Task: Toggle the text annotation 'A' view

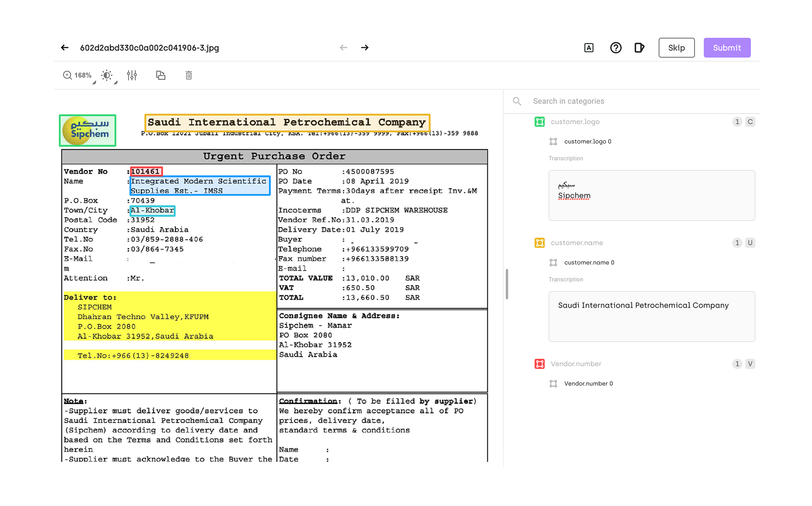Action: [589, 47]
